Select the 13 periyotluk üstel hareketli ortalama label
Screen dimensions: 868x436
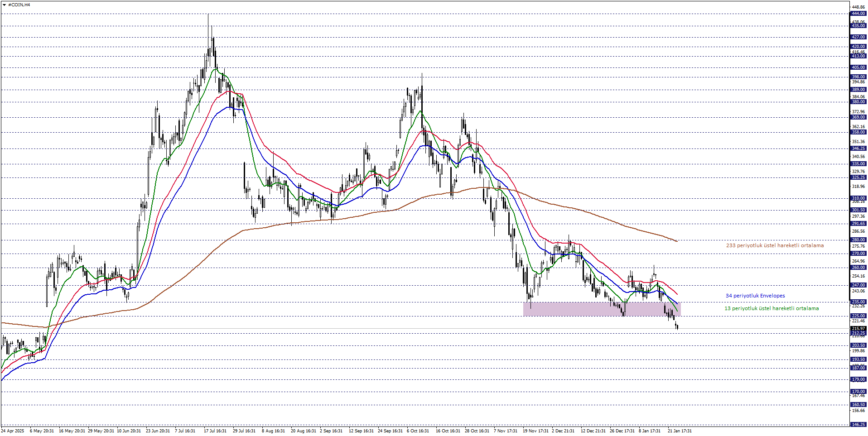(x=772, y=308)
